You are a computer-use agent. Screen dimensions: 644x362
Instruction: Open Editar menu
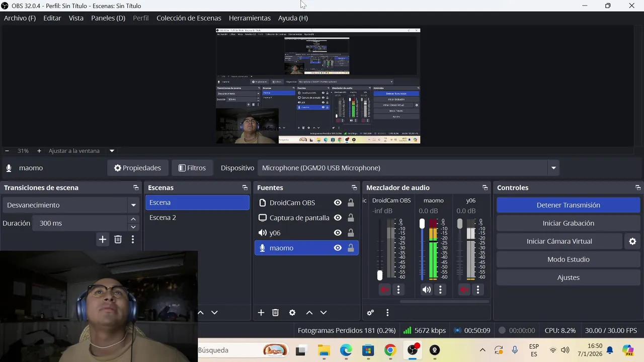tap(52, 18)
